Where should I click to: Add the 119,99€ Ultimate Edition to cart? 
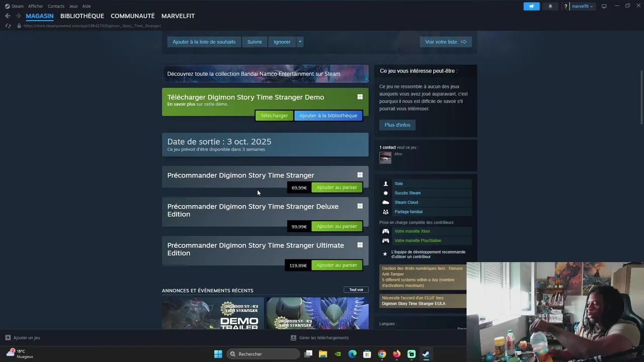(x=337, y=265)
